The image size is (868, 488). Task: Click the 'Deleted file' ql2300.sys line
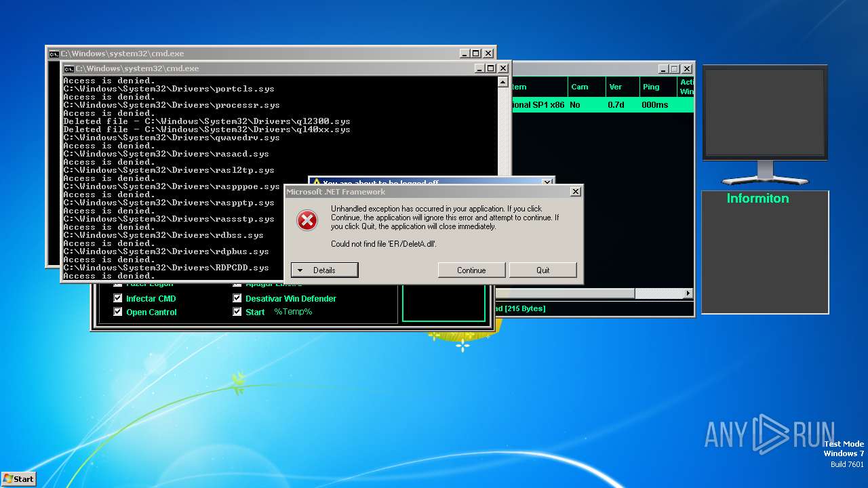[x=207, y=121]
